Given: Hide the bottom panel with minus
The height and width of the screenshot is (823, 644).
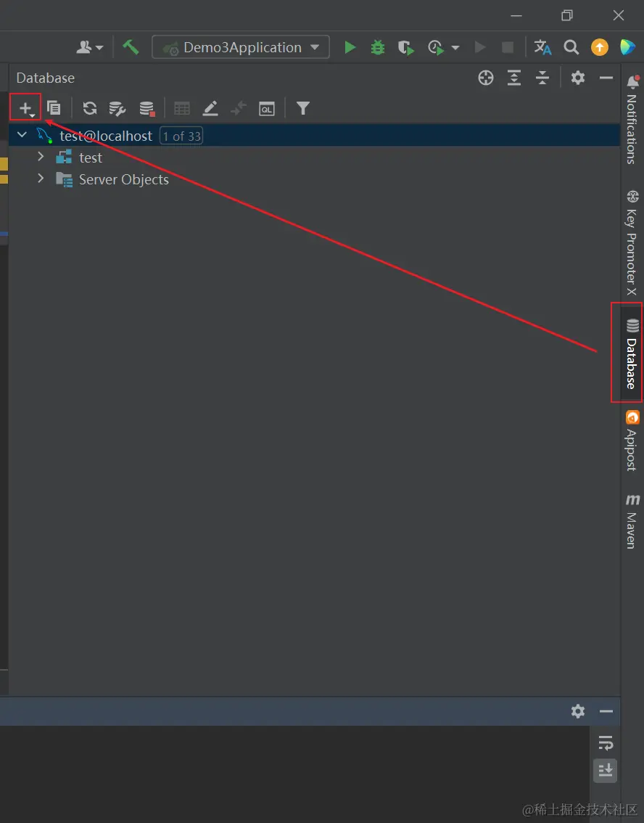Looking at the screenshot, I should (x=606, y=711).
